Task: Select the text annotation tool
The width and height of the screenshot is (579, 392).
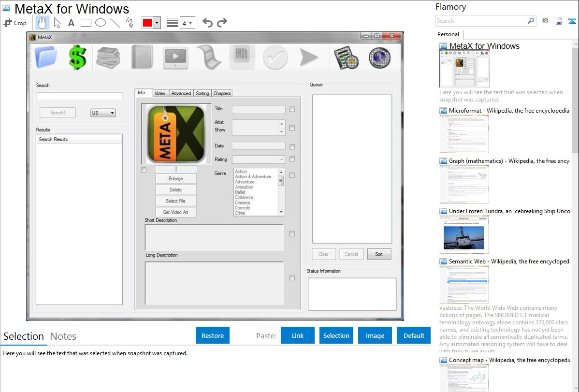Action: coord(71,23)
